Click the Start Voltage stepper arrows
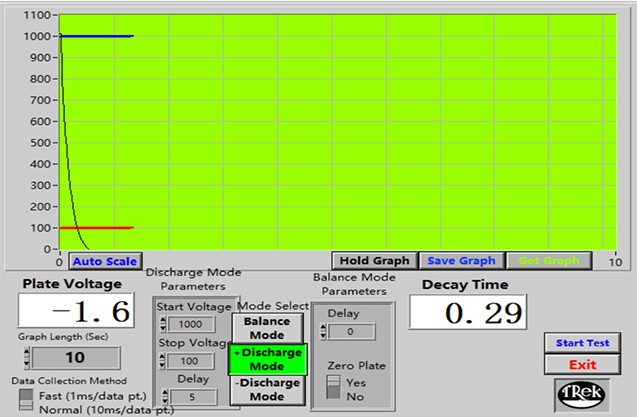637x417 pixels. [163, 325]
